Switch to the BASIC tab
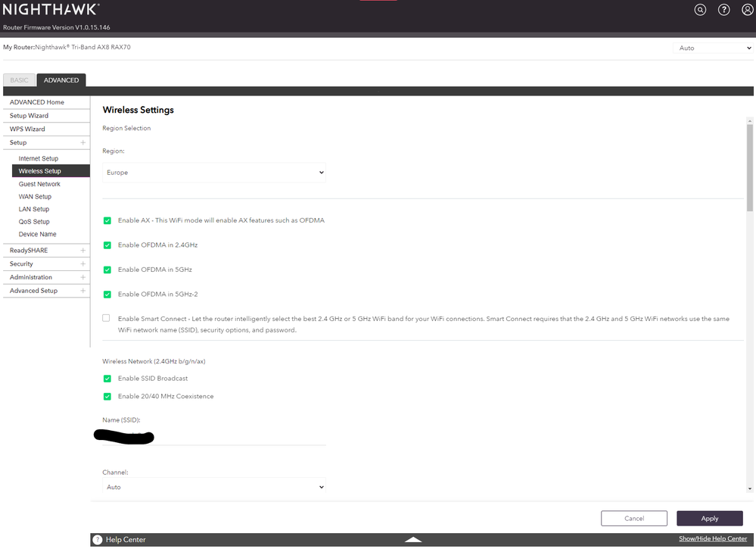 coord(19,80)
